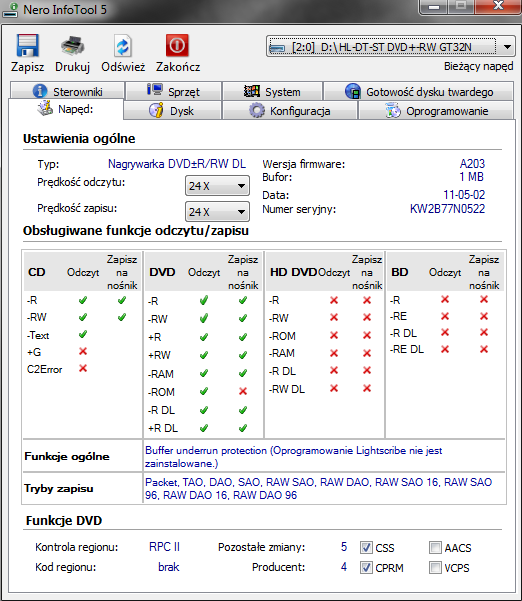Switch to the Dysk tab
Screen dimensions: 522x601
[172, 110]
